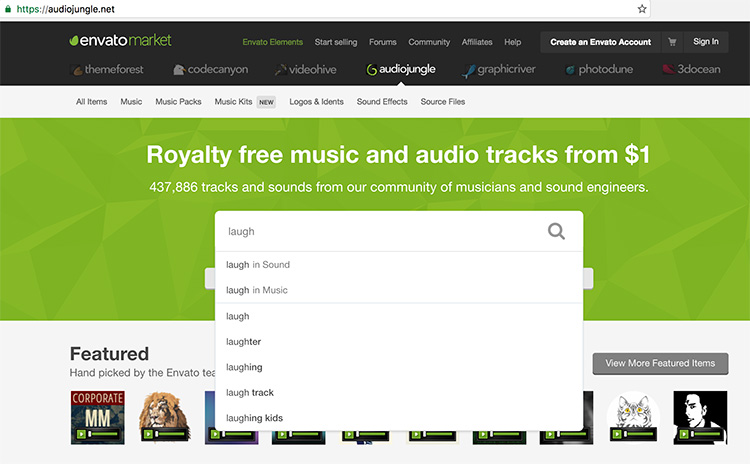Click View More Featured Items button
Image resolution: width=750 pixels, height=464 pixels.
660,363
